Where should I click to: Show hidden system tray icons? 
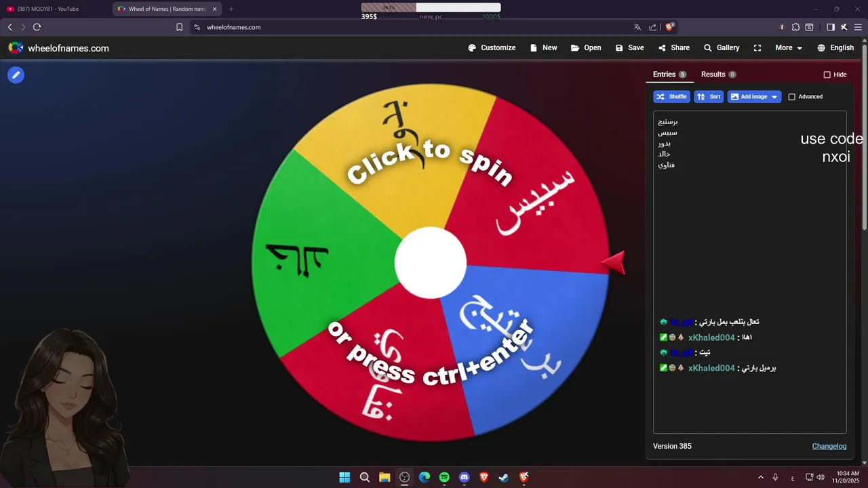[x=760, y=477]
